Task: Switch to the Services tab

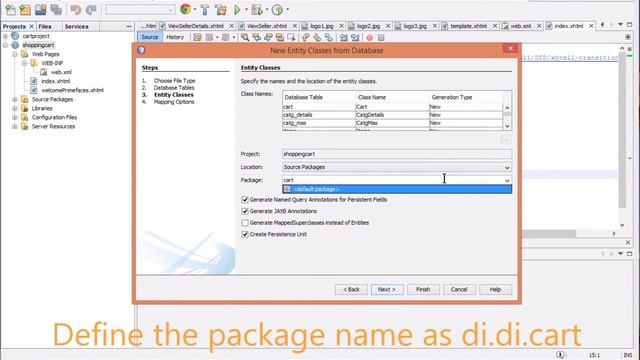Action: click(76, 26)
